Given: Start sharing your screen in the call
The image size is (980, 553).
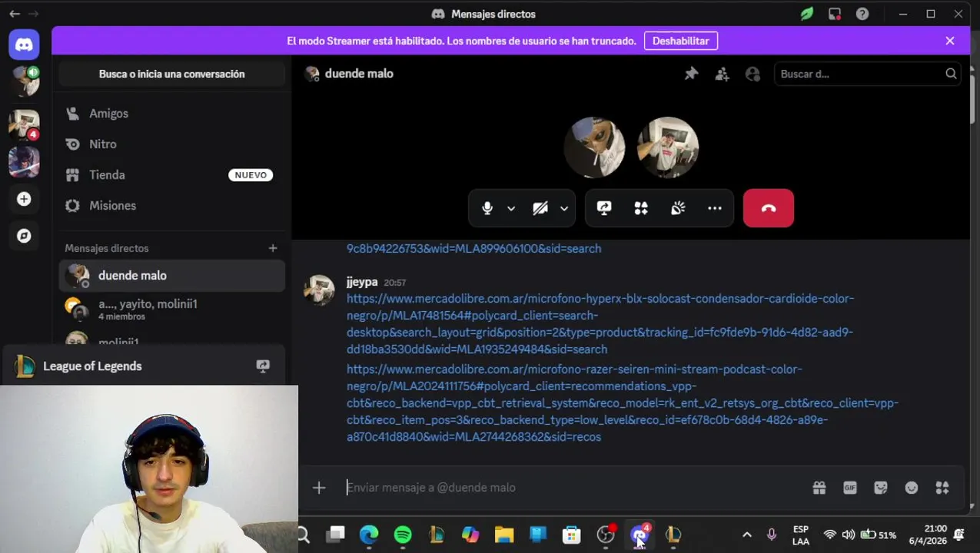Looking at the screenshot, I should (604, 208).
